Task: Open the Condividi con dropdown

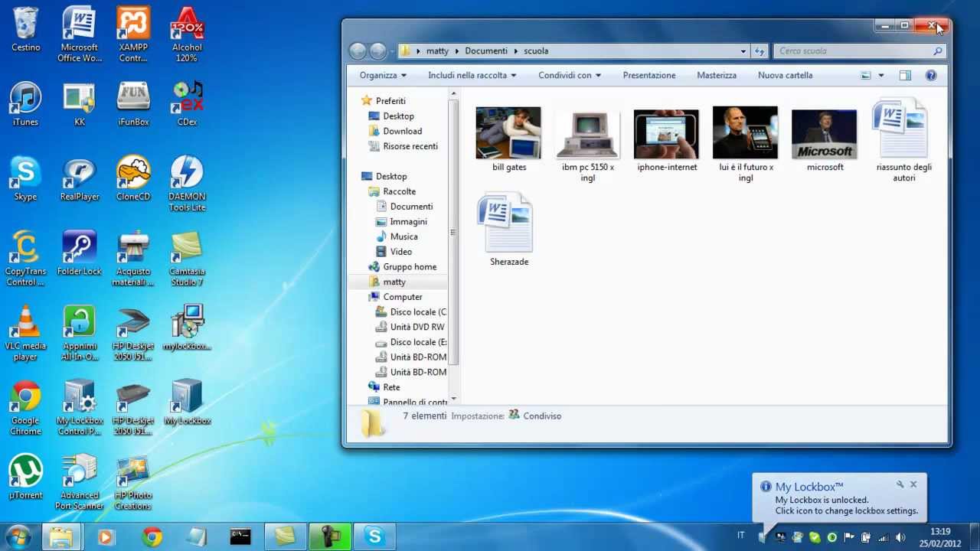Action: [x=570, y=75]
